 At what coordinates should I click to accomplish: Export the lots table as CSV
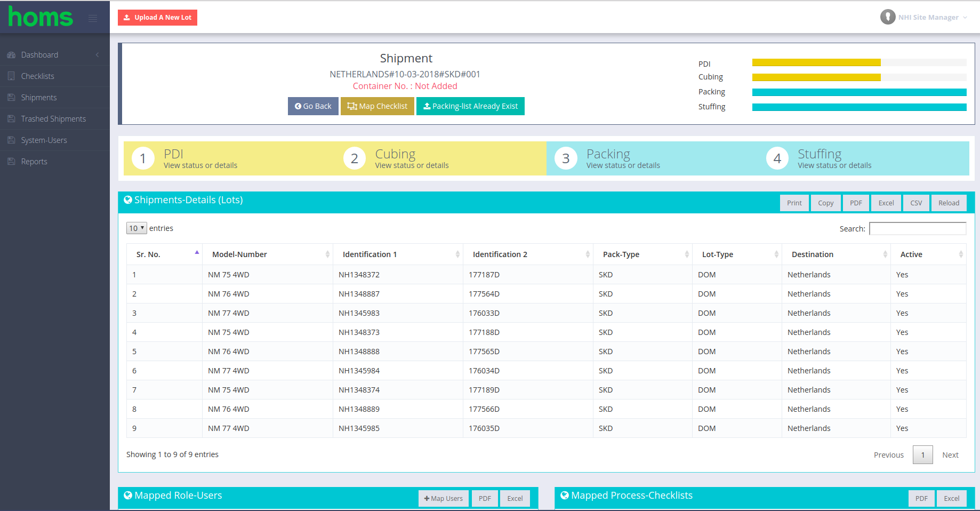pyautogui.click(x=916, y=203)
